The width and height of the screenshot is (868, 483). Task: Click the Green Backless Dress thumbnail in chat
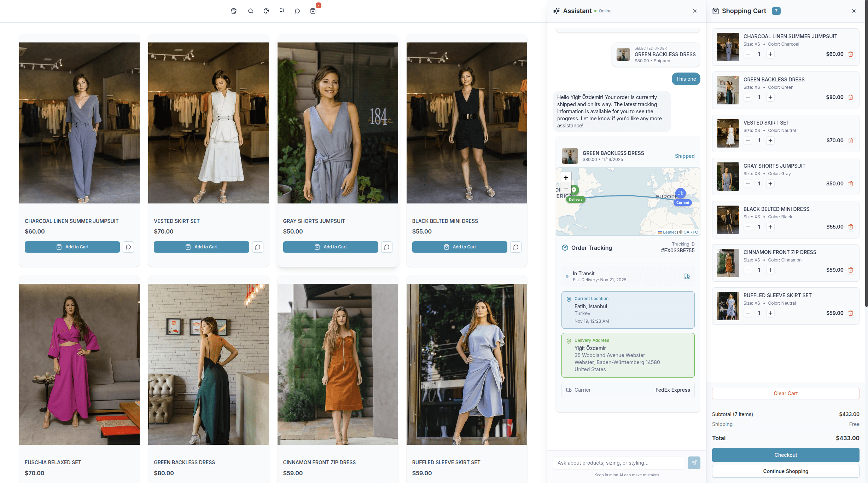pyautogui.click(x=570, y=156)
